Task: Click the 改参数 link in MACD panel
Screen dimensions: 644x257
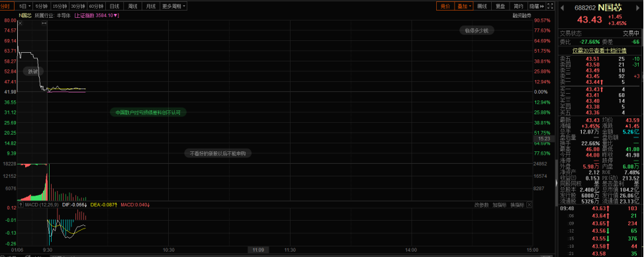Action: (482, 205)
